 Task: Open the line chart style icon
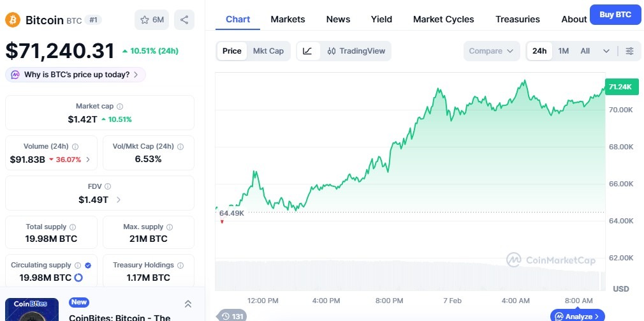(x=307, y=51)
